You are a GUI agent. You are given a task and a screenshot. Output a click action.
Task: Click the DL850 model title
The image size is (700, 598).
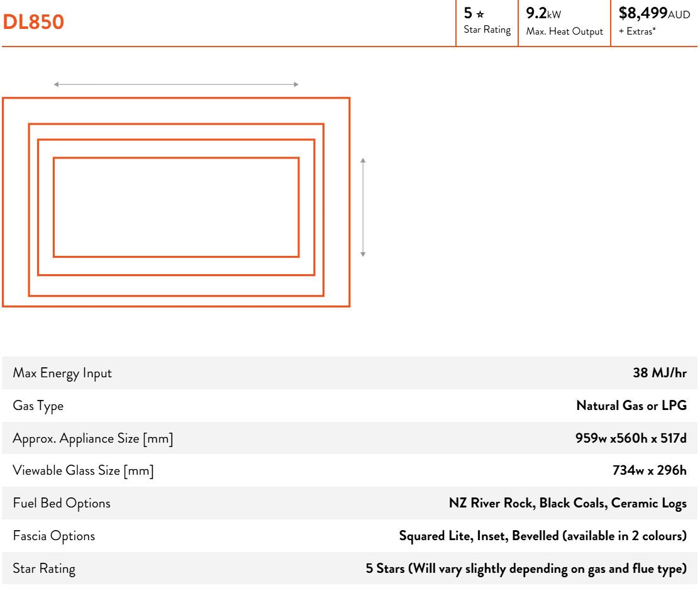pos(35,21)
